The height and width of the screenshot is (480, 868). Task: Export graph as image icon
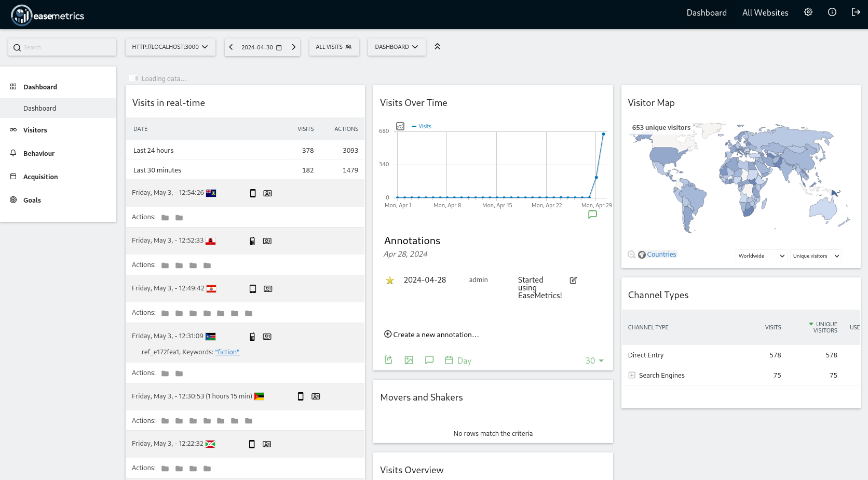(409, 360)
